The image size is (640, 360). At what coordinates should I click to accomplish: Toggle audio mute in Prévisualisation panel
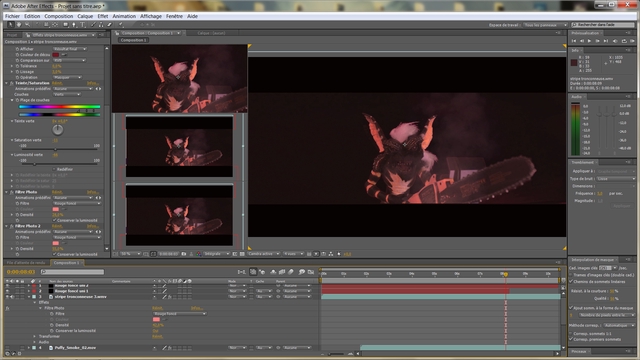click(616, 41)
